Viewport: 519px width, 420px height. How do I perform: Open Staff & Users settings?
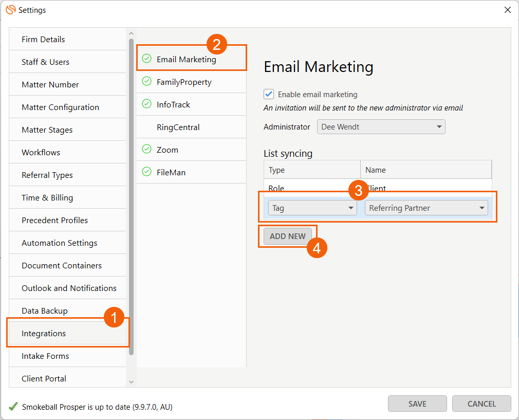[67, 62]
